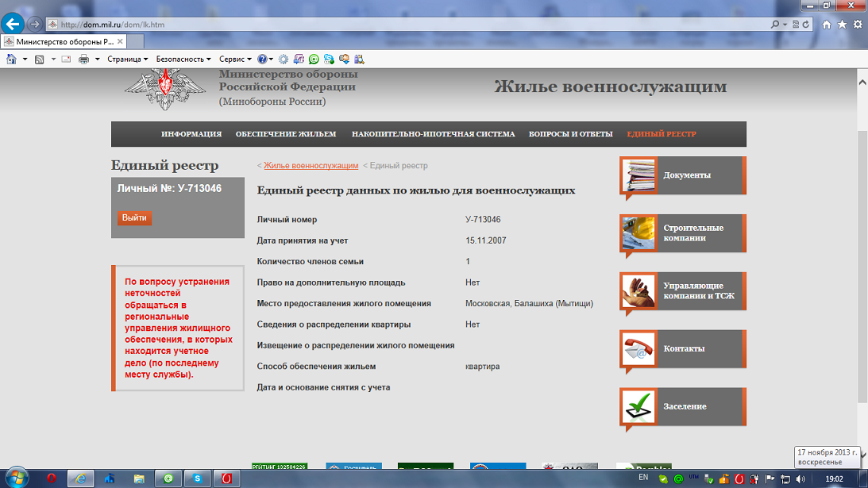Click the print icon in command bar
868x488 pixels.
coord(83,59)
